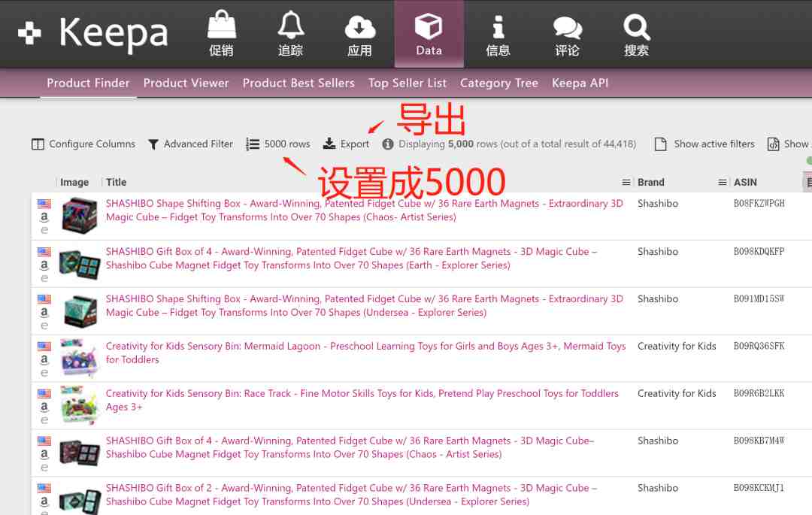812x515 pixels.
Task: Click Amazon 'a' icon in B098KCKMJ1 row
Action: [44, 501]
